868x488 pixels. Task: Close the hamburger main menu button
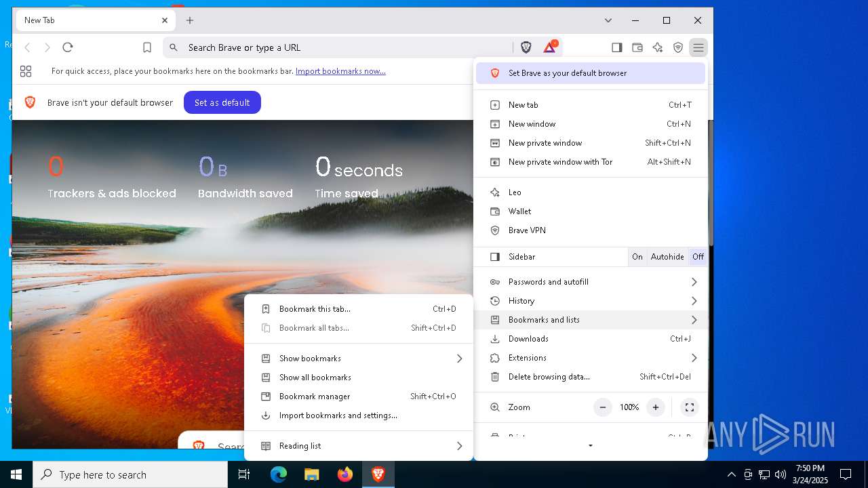[x=698, y=47]
